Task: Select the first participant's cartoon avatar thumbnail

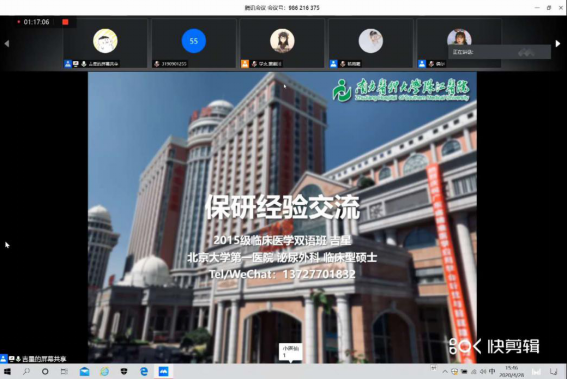Action: pyautogui.click(x=105, y=41)
